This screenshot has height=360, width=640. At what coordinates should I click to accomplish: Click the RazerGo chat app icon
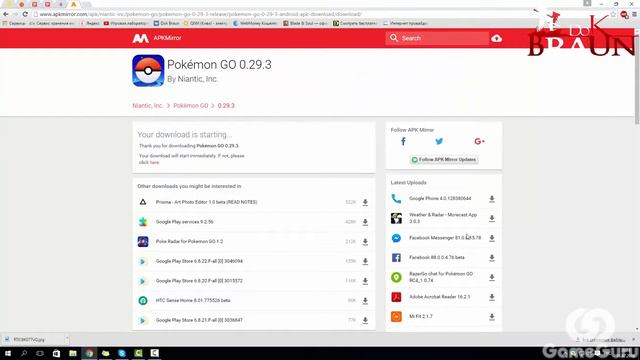point(396,277)
